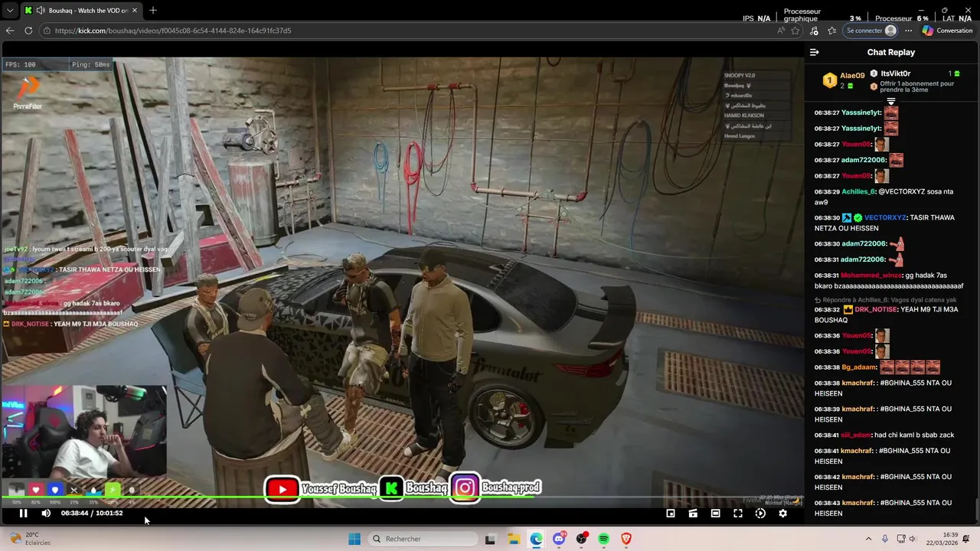Viewport: 980px width, 551px height.
Task: Open Alae09's top gifter entry
Action: (x=844, y=80)
